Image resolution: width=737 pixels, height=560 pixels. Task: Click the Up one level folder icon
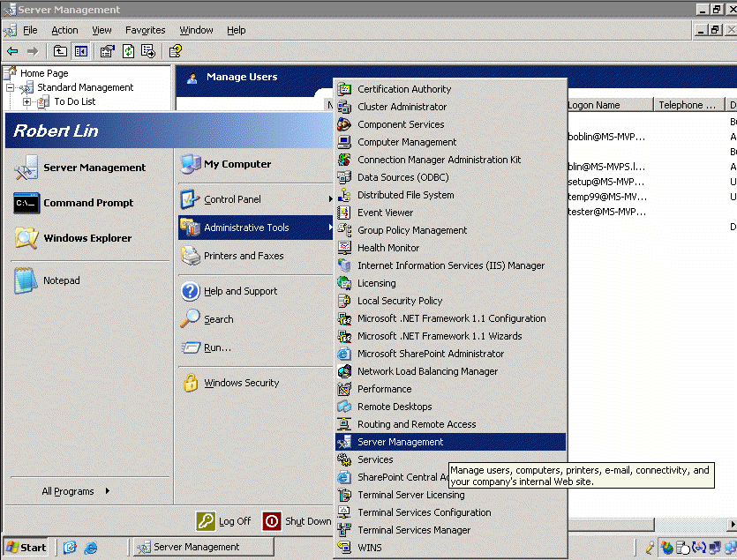(60, 51)
